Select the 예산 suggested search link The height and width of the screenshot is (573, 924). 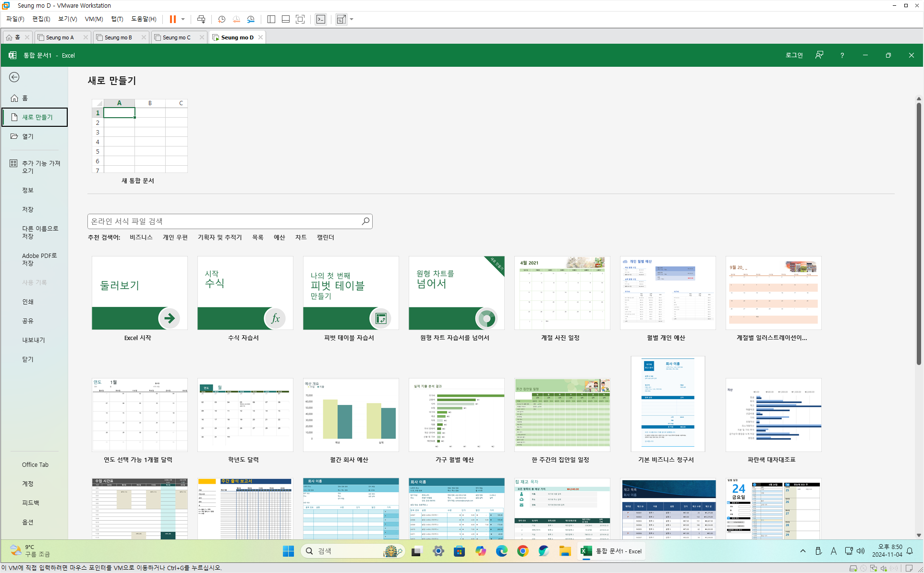(279, 237)
